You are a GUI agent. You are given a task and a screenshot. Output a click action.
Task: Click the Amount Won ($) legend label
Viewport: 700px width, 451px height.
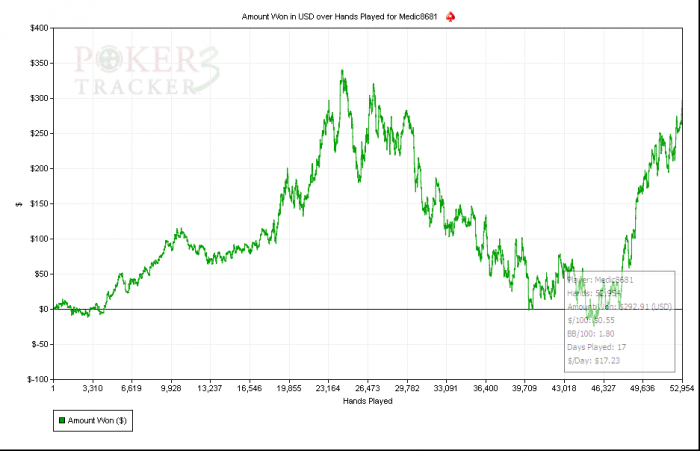(97, 421)
